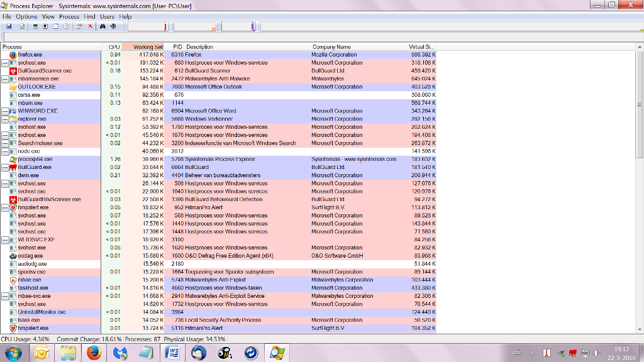Image resolution: width=644 pixels, height=362 pixels.
Task: Switch to Firefox in the taskbar
Action: (94, 353)
